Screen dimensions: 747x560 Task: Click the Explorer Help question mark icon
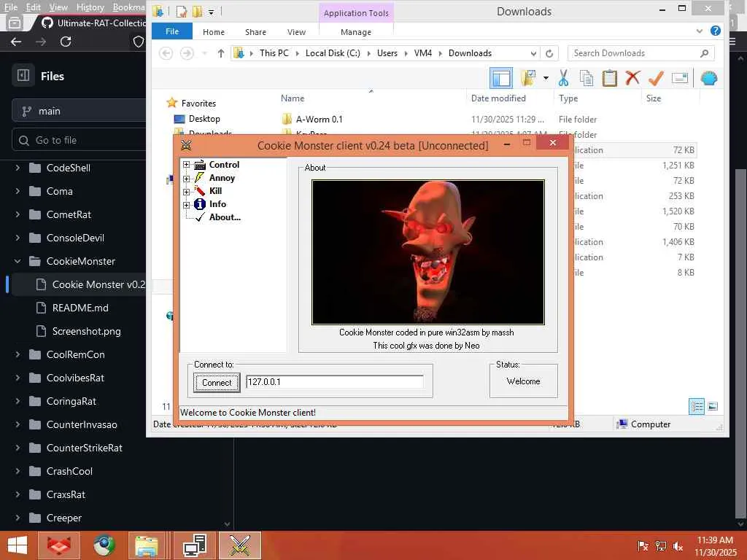point(715,31)
